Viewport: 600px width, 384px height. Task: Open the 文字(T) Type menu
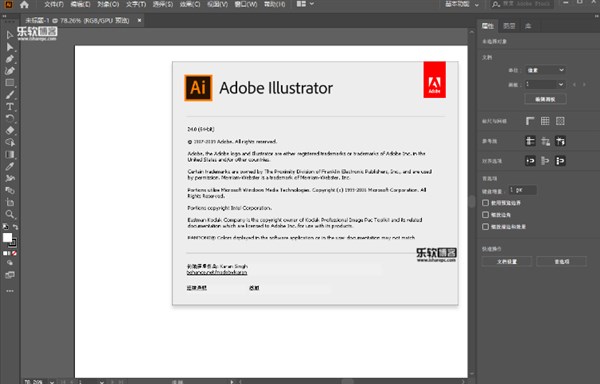[136, 4]
